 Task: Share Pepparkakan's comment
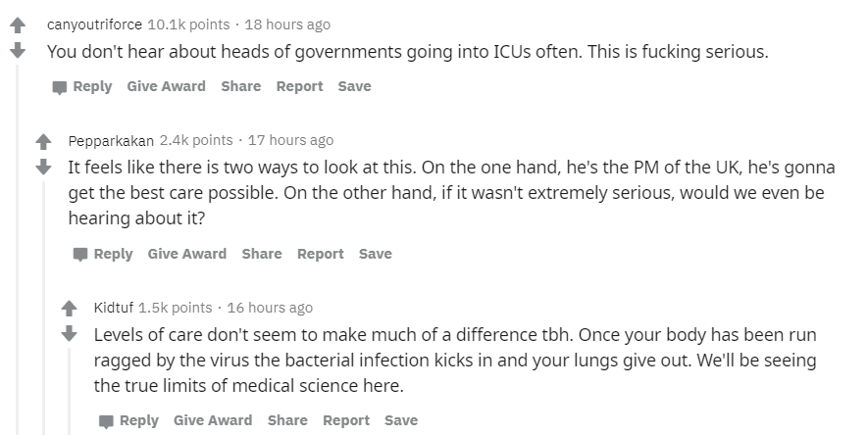(x=262, y=254)
